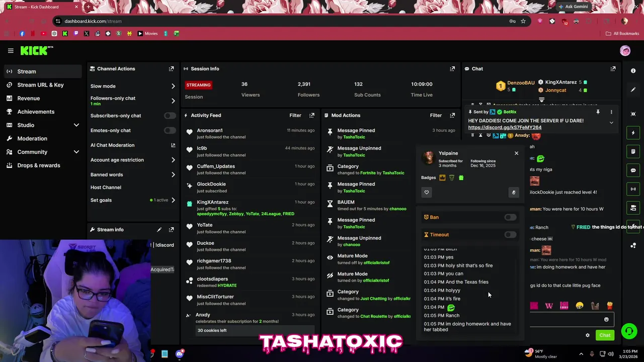This screenshot has width=644, height=362.
Task: Click the french fries emote in chat quick bar
Action: pos(609,306)
